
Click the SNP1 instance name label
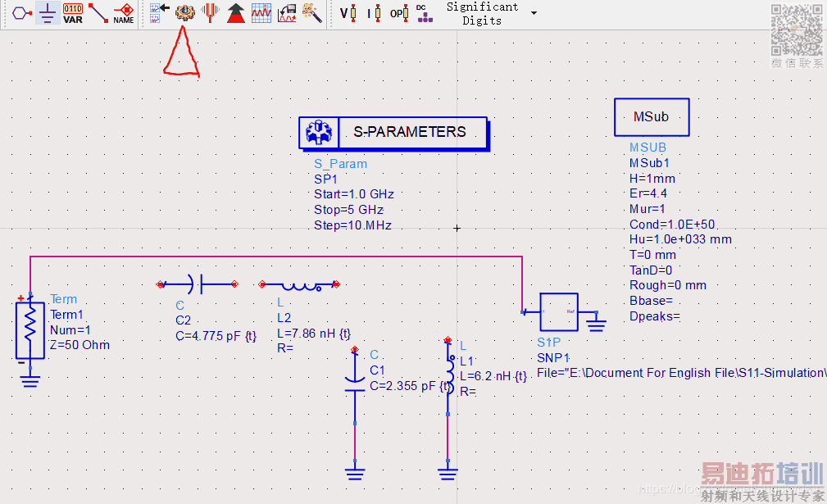pyautogui.click(x=552, y=358)
